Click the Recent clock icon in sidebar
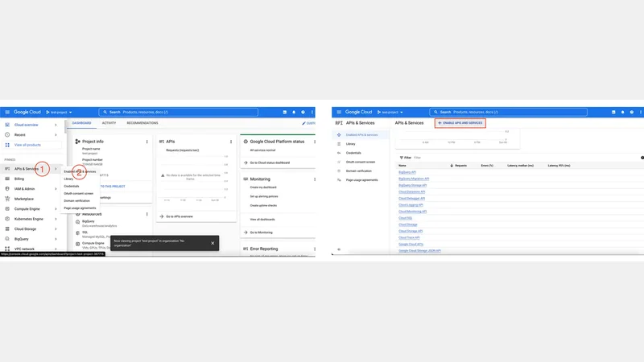The height and width of the screenshot is (362, 644). (7, 134)
